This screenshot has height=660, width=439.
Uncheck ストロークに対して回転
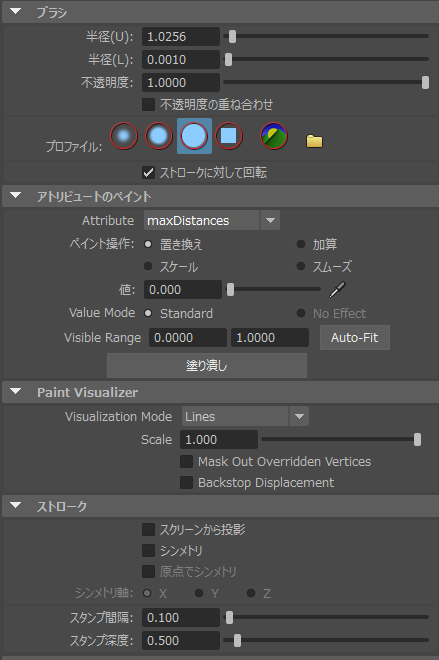coord(148,172)
